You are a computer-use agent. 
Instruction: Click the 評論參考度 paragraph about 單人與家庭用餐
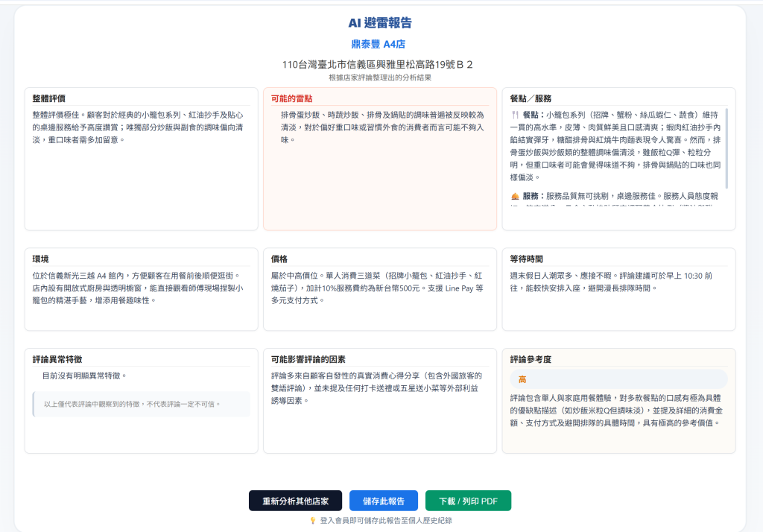point(616,411)
